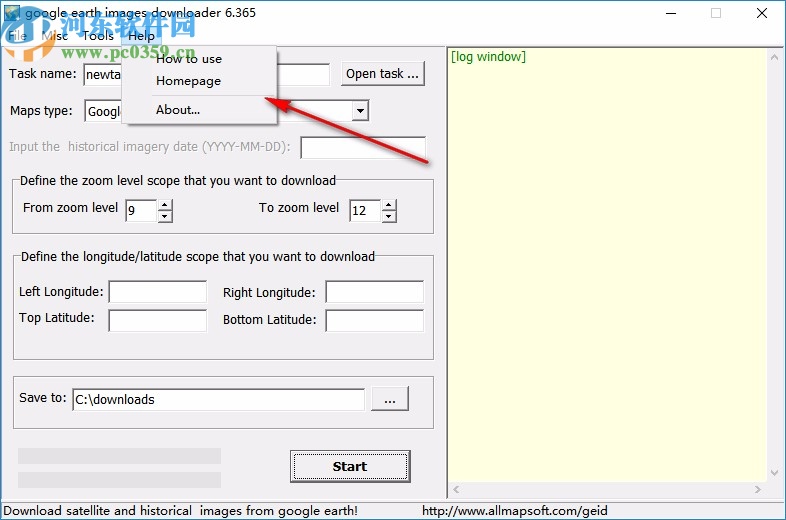Maximize the application window

click(x=716, y=13)
